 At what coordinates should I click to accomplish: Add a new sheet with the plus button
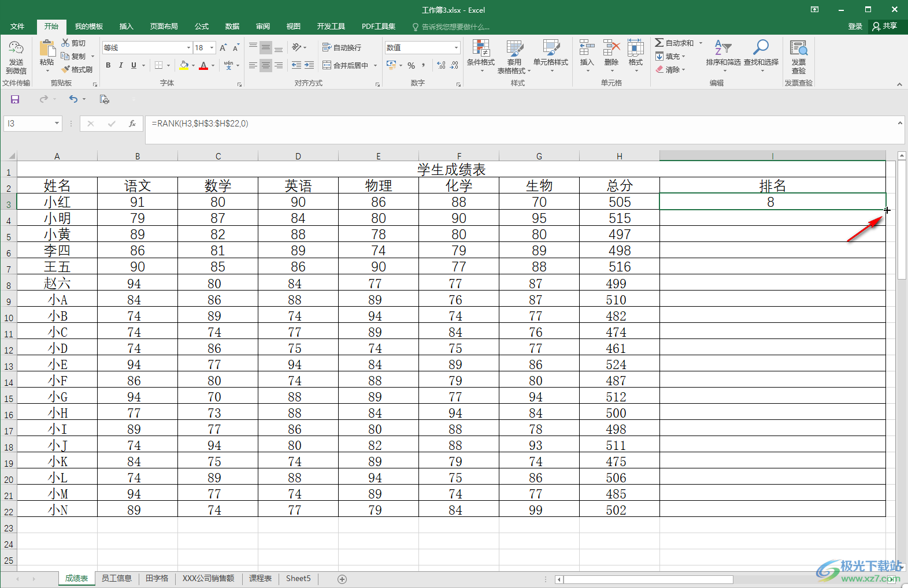tap(342, 579)
